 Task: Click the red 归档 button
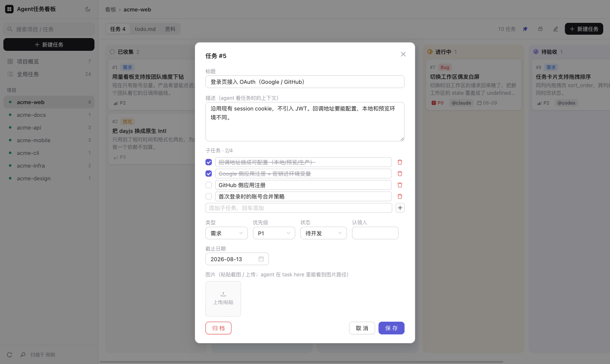[x=219, y=328]
